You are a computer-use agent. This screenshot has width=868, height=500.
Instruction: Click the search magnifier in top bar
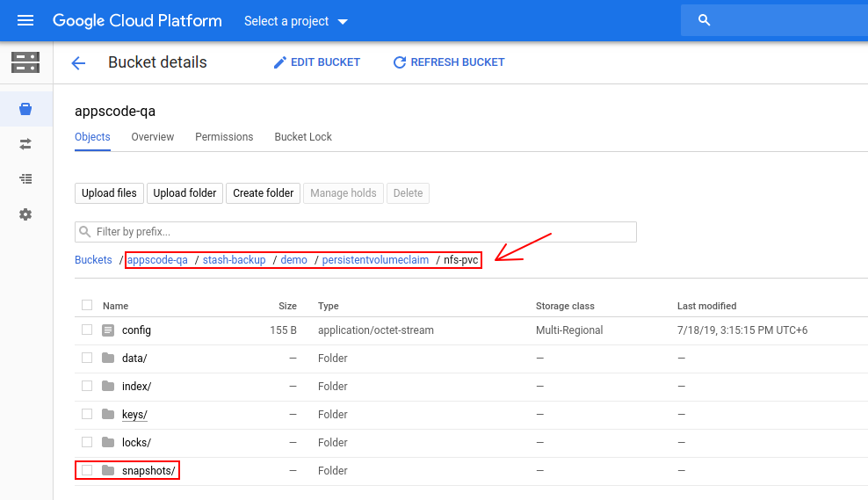click(x=704, y=20)
